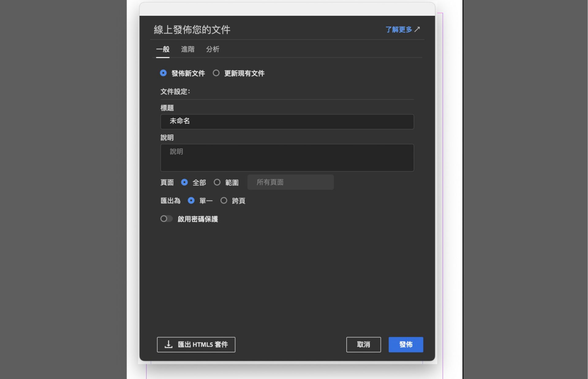
Task: Select 單一 export option
Action: [x=191, y=201]
